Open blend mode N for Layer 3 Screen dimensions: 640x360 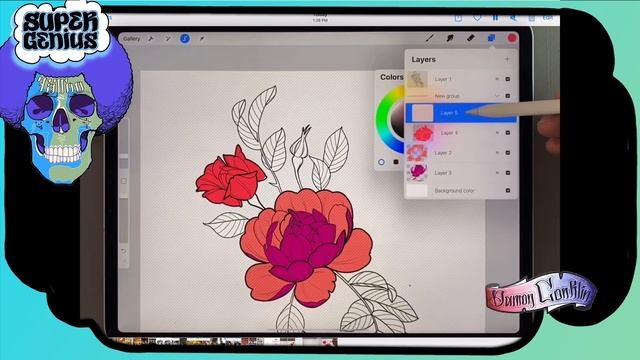pyautogui.click(x=497, y=173)
